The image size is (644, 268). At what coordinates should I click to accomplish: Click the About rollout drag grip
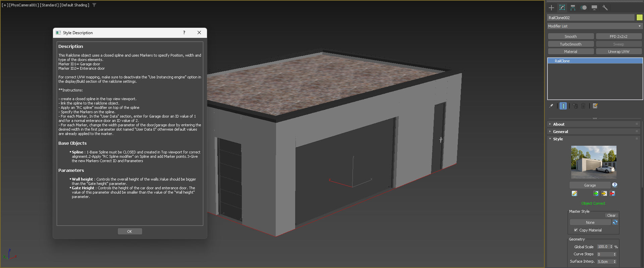click(x=637, y=124)
